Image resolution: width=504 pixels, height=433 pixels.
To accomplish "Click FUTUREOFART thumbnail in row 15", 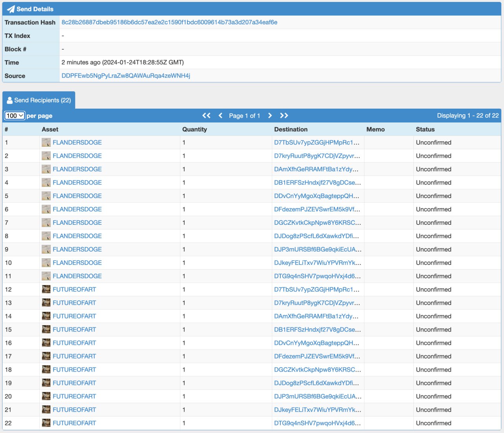I will click(46, 330).
